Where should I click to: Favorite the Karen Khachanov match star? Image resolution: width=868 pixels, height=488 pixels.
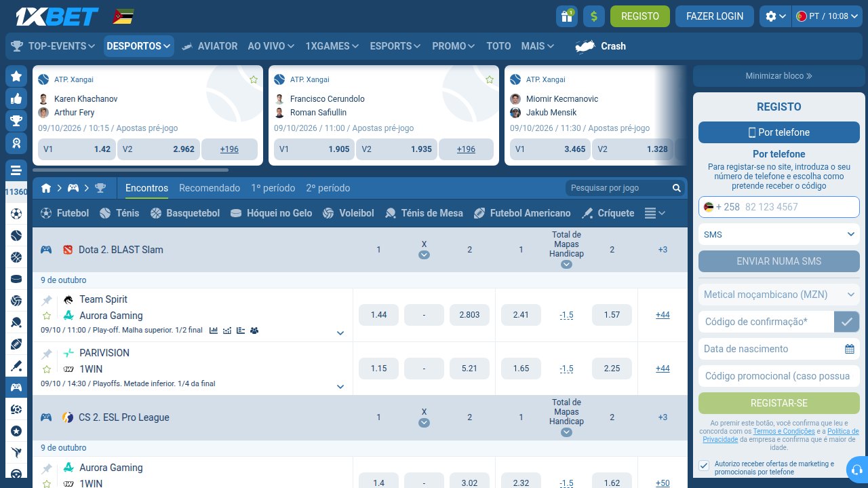click(254, 79)
